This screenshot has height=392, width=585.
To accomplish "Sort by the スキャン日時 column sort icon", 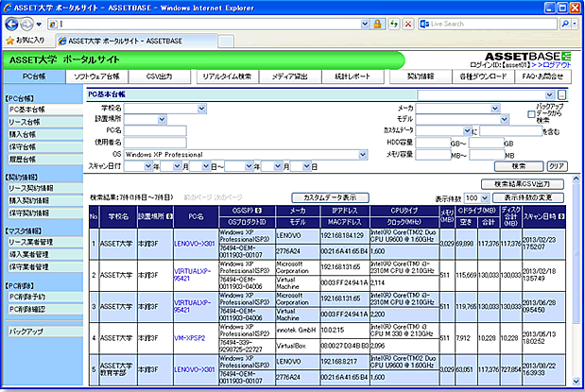I will (x=561, y=216).
